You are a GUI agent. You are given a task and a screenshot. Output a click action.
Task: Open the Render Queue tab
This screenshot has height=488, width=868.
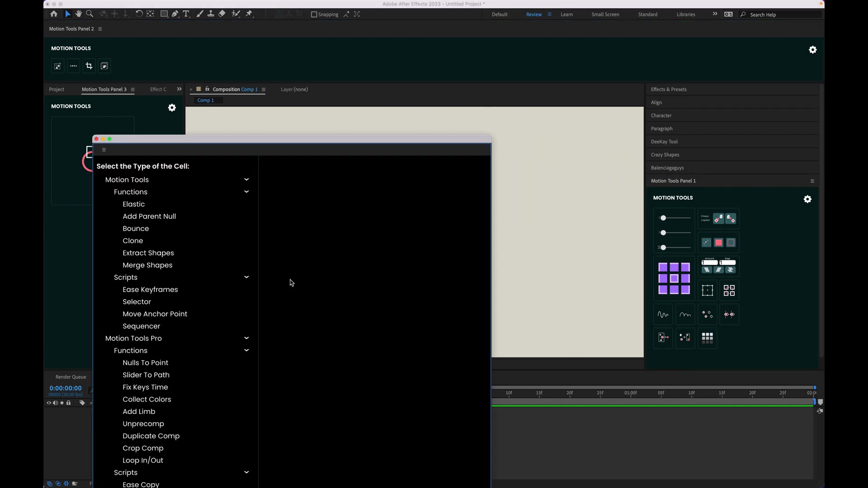pyautogui.click(x=71, y=377)
